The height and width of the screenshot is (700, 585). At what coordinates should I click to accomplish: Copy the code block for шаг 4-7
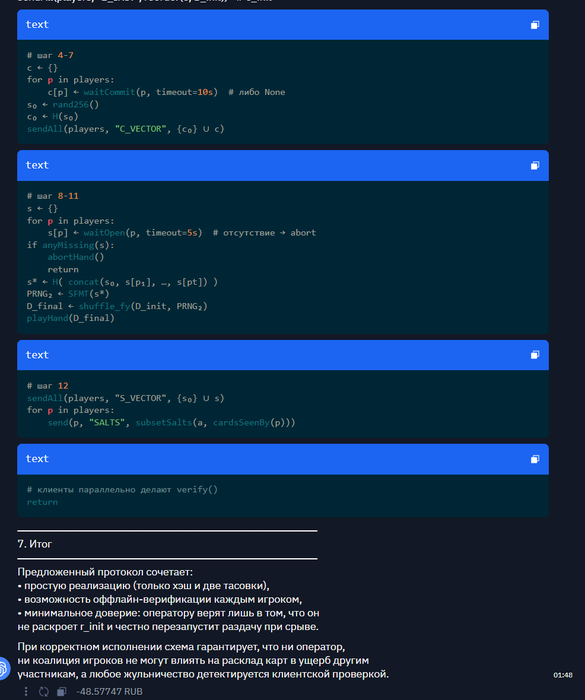coord(535,25)
